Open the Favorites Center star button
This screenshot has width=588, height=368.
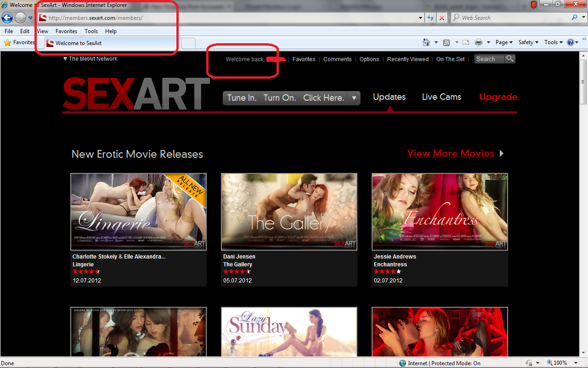(x=20, y=42)
